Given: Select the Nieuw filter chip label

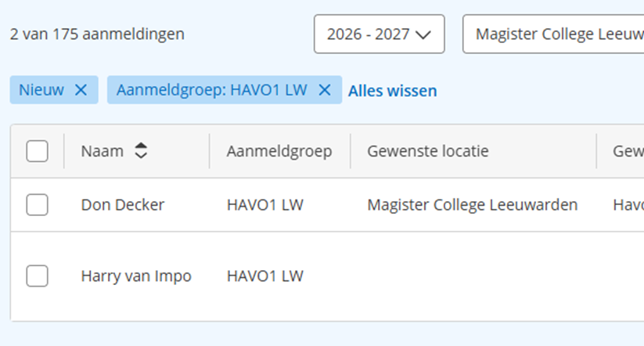Looking at the screenshot, I should [x=41, y=89].
